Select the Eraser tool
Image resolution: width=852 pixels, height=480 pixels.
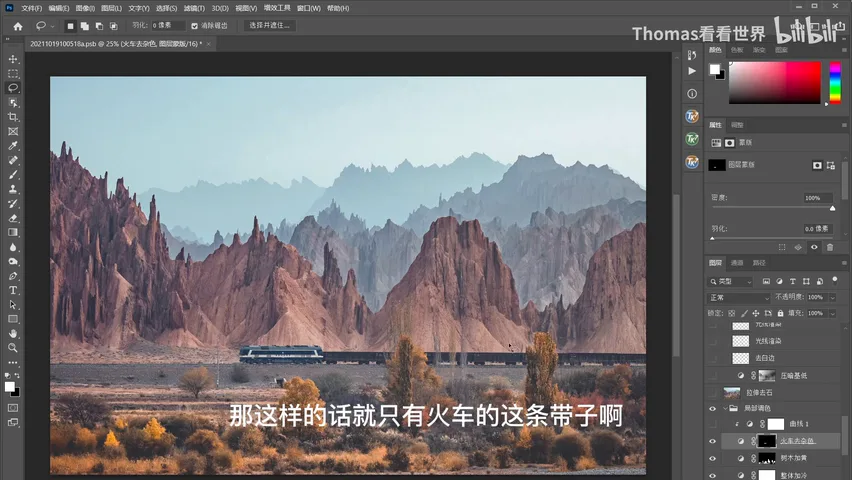[x=13, y=218]
